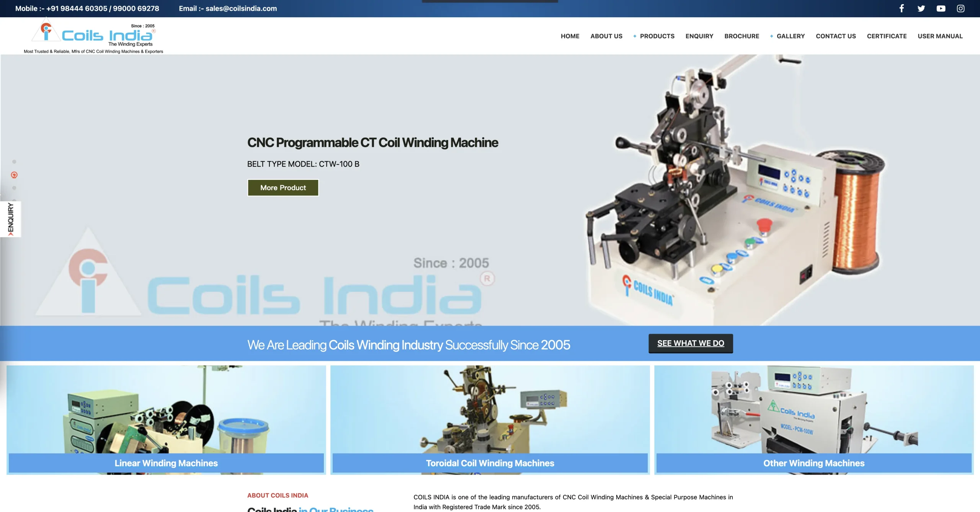Click the SEE WHAT WE DO button

691,343
